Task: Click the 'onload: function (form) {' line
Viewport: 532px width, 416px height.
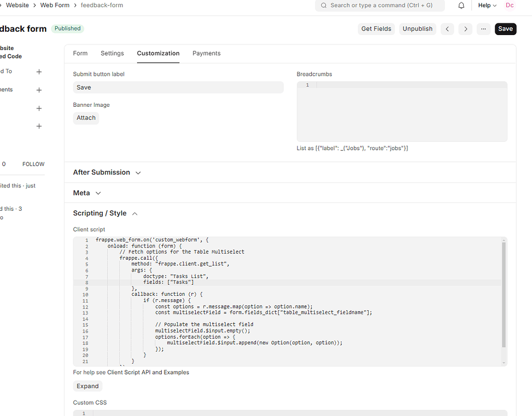Action: click(145, 246)
